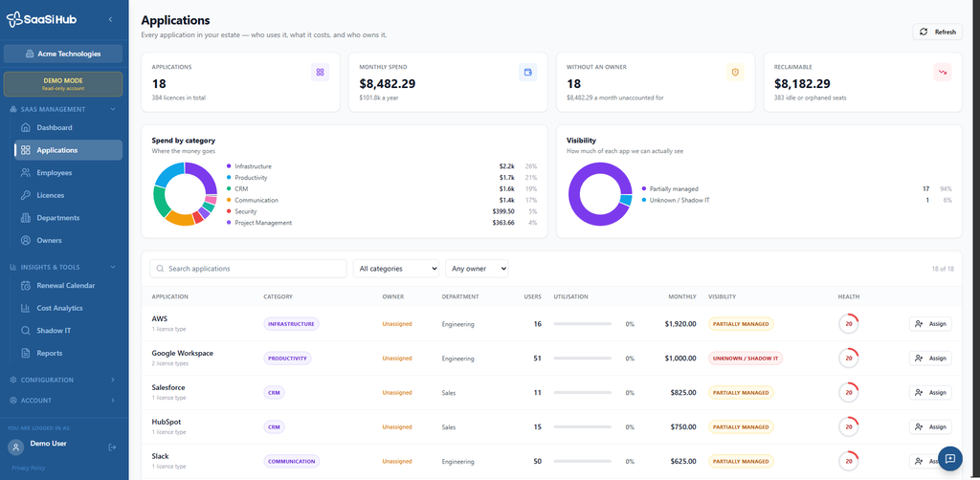This screenshot has width=980, height=480.
Task: Refresh the applications data
Action: [x=938, y=32]
